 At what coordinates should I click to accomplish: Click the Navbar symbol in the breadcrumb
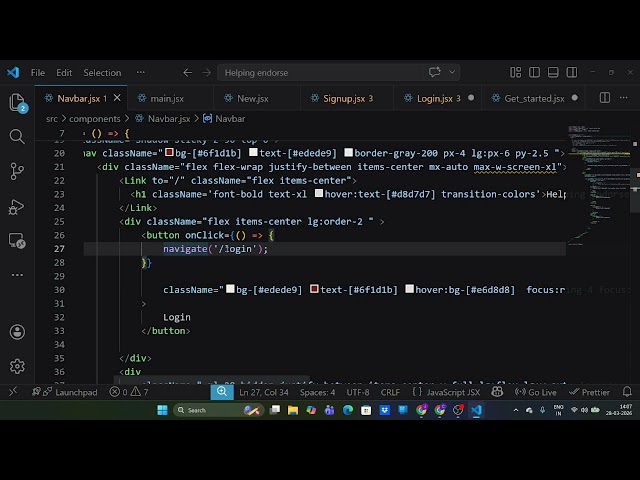point(230,119)
